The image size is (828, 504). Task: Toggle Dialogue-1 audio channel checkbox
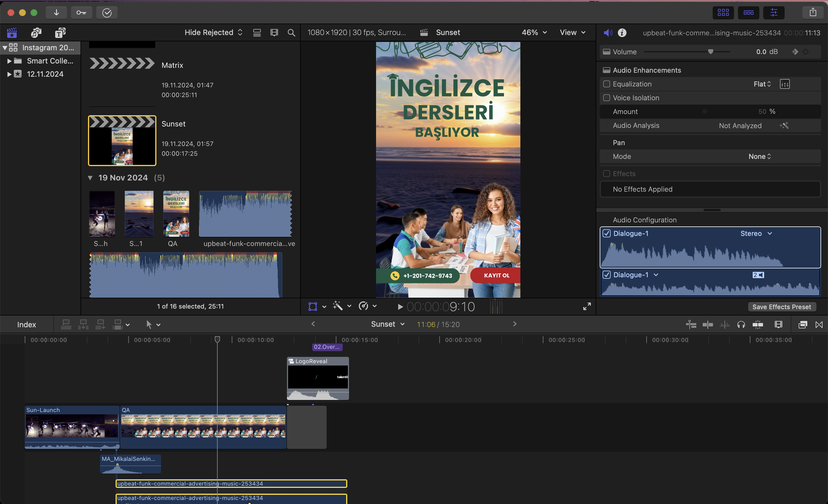click(607, 233)
